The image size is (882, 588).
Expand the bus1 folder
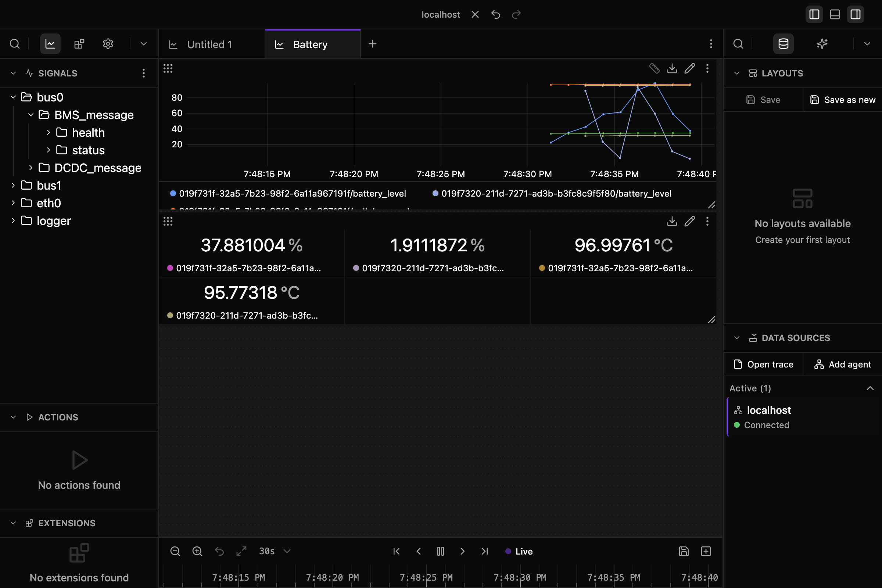tap(13, 185)
